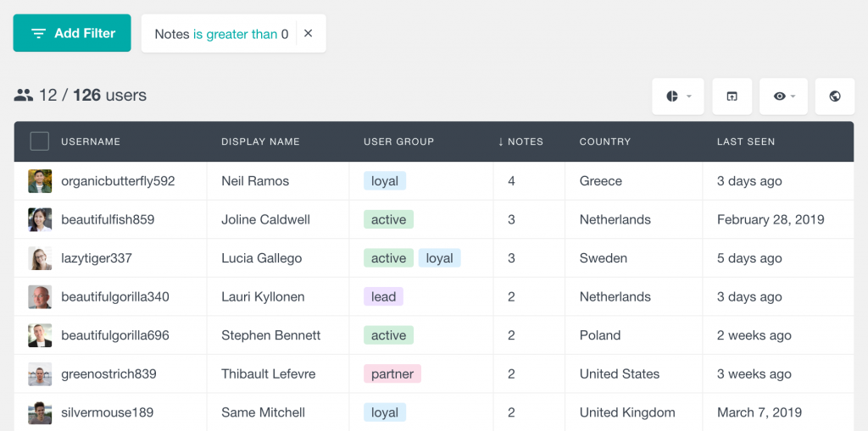Click display name Stephen Bennett
The image size is (868, 431).
click(x=271, y=335)
